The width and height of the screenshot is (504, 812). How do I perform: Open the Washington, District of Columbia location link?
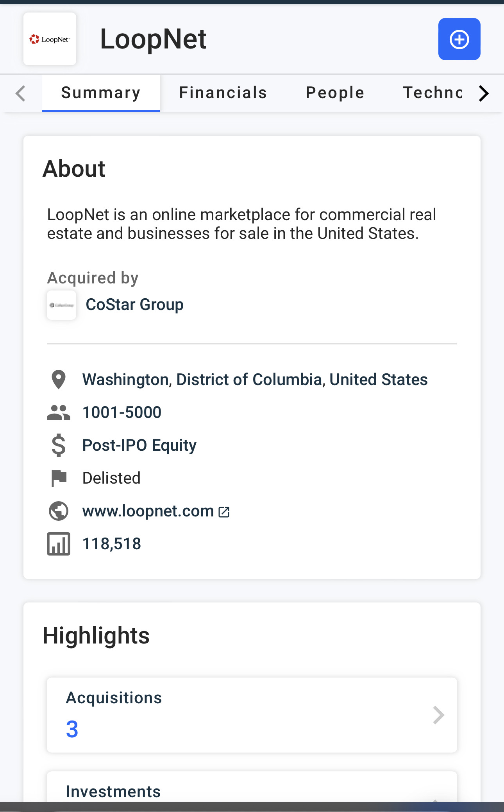pos(255,380)
